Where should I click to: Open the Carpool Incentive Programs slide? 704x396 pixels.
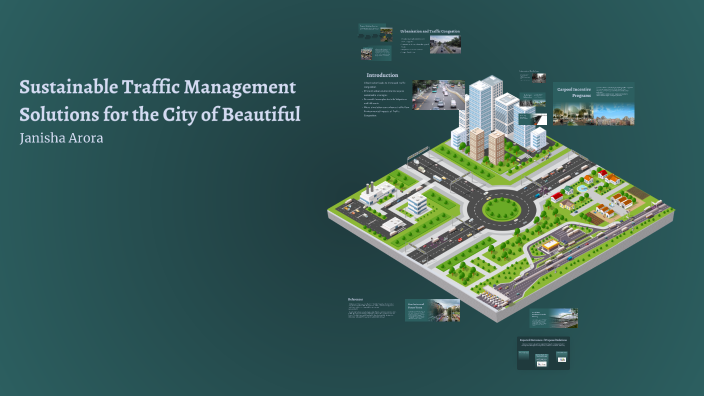point(594,104)
